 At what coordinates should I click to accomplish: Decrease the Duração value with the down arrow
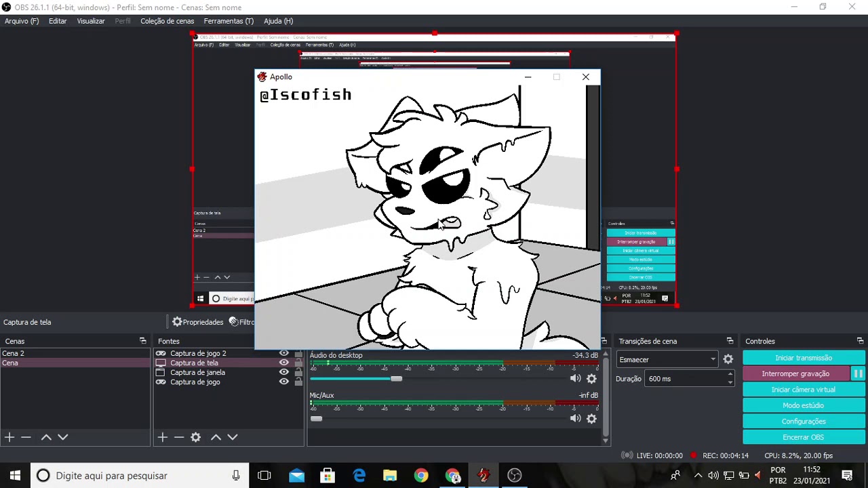(x=730, y=382)
